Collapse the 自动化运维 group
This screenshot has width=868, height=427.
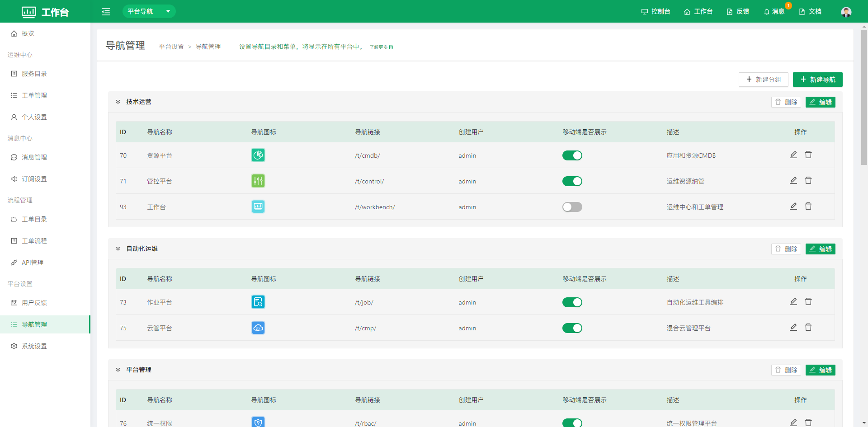(118, 249)
